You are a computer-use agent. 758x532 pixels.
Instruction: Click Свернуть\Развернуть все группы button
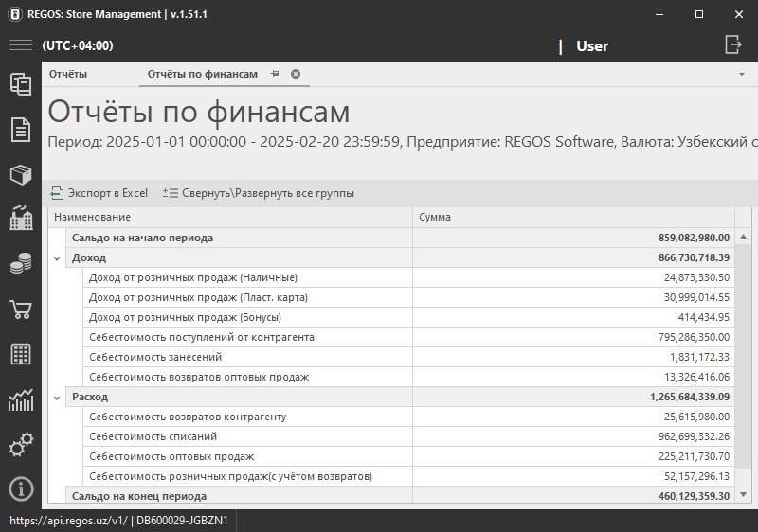point(259,193)
